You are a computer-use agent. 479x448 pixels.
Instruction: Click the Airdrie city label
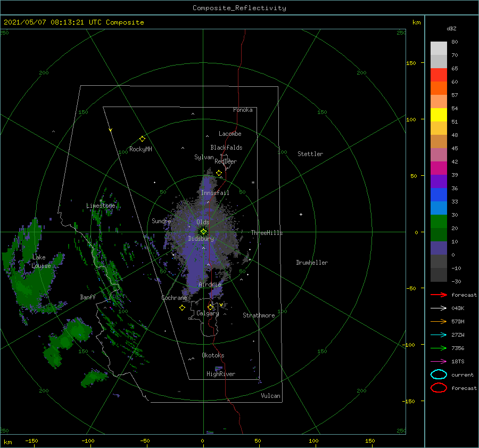[210, 284]
